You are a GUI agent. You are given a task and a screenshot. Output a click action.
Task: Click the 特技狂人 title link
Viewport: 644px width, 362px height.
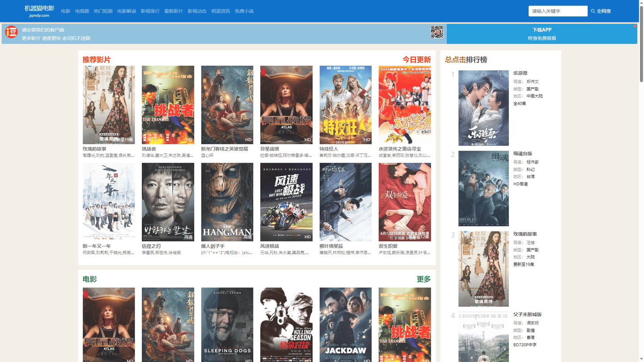(x=329, y=149)
